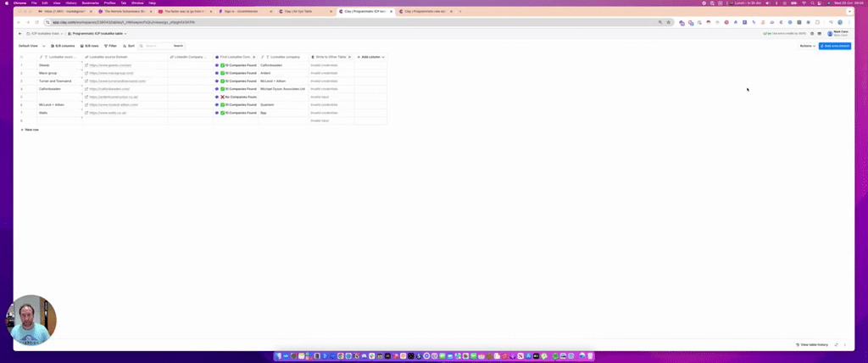Screen dimensions: 868x363
Task: Expand the Actions dropdown menu
Action: click(x=807, y=46)
